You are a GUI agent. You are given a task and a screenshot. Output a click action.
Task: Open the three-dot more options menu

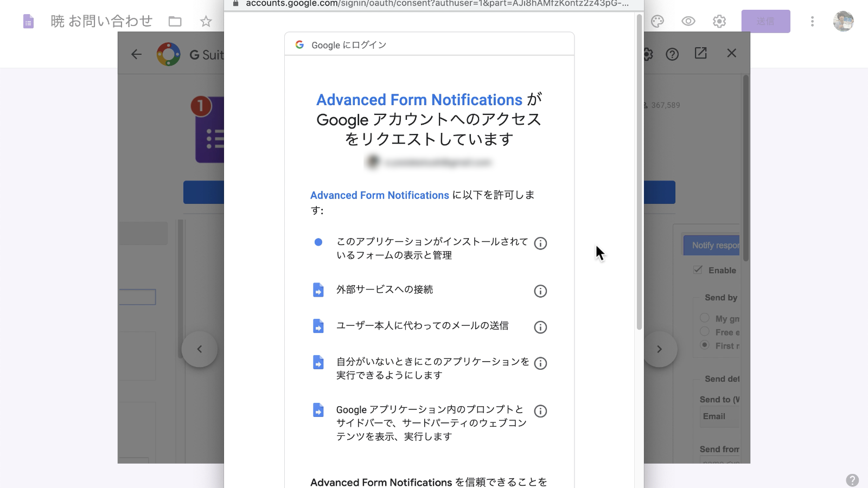pyautogui.click(x=812, y=22)
